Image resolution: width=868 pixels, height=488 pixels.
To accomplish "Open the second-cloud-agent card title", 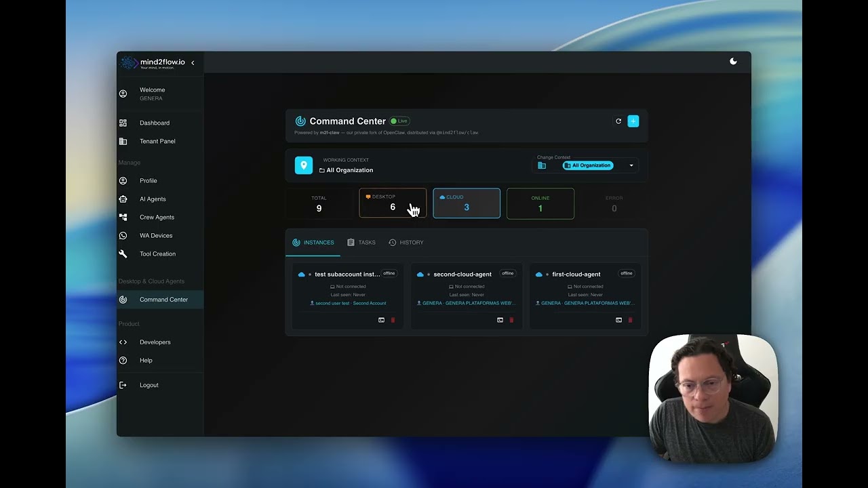I will pyautogui.click(x=462, y=274).
